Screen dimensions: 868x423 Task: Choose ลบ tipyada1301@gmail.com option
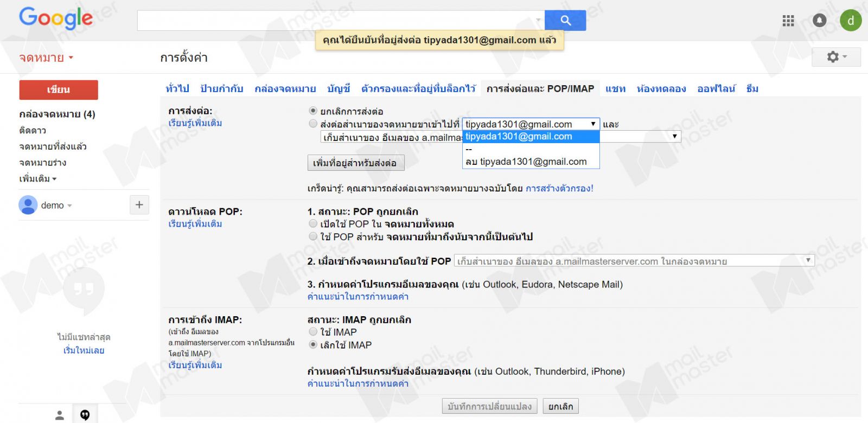tap(531, 162)
